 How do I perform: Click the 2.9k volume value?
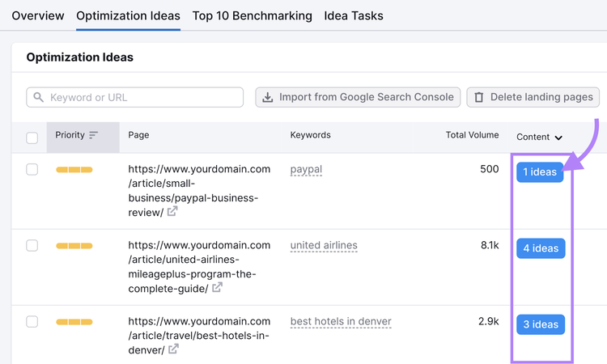(x=489, y=321)
